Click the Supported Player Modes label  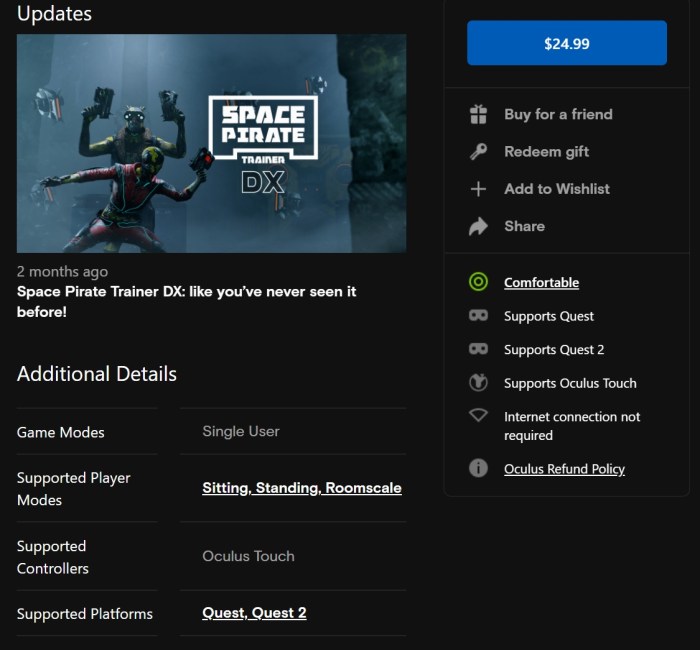(x=74, y=489)
